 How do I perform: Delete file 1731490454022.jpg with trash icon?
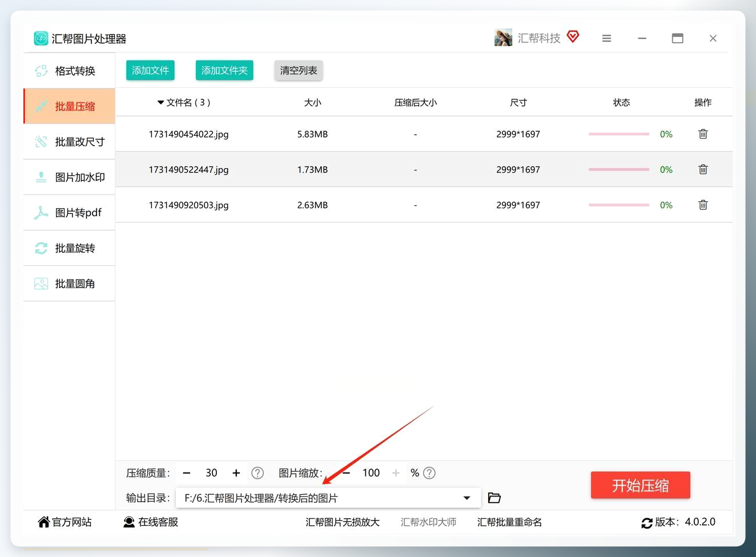[x=703, y=134]
